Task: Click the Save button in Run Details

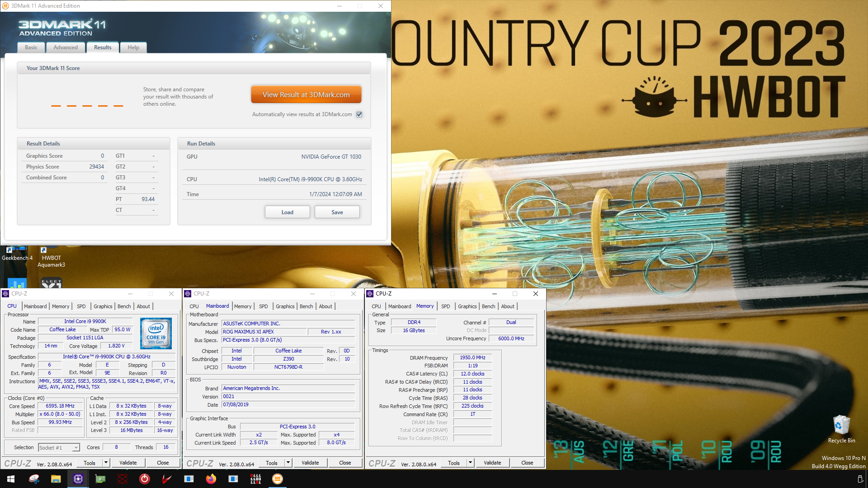Action: pyautogui.click(x=337, y=212)
